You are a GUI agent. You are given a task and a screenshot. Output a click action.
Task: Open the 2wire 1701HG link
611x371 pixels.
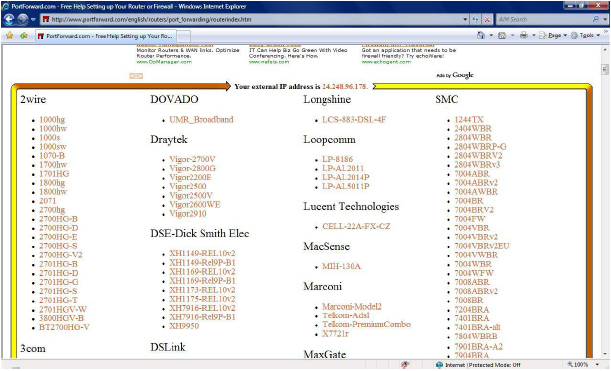pyautogui.click(x=54, y=174)
